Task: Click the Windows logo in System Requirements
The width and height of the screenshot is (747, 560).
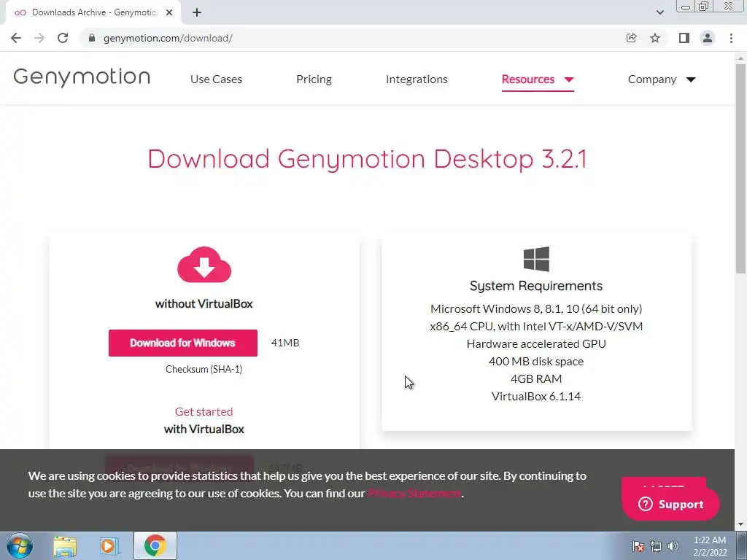Action: coord(536,259)
